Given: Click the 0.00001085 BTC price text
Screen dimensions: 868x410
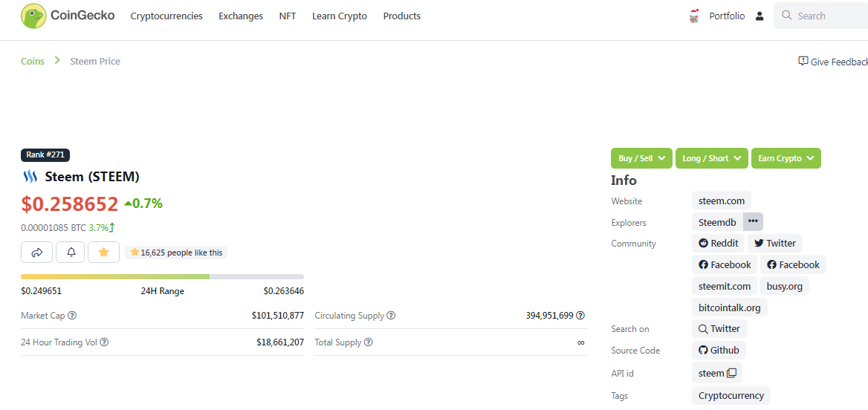Looking at the screenshot, I should coord(54,227).
